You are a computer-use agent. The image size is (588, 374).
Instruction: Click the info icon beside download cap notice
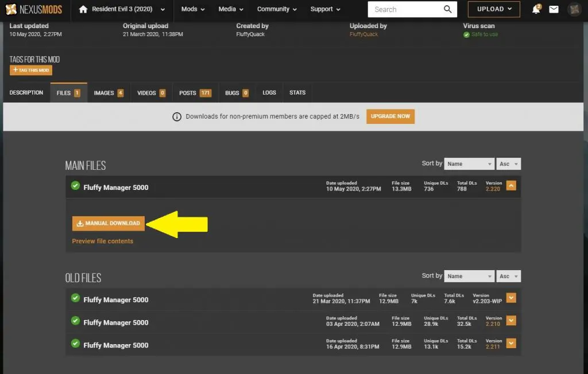pos(177,116)
